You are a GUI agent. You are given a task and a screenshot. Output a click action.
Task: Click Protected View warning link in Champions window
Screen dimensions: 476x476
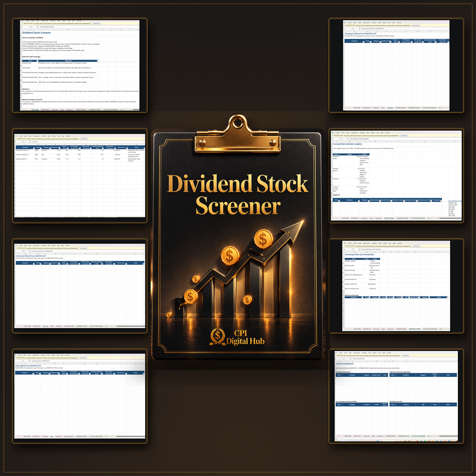click(383, 25)
